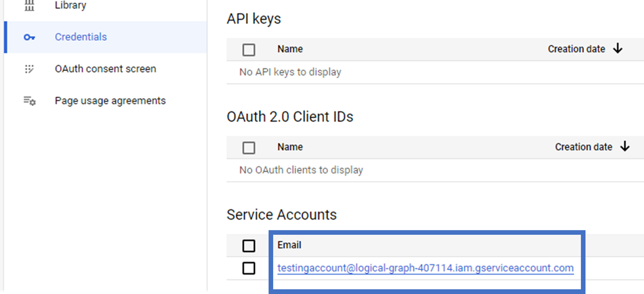Navigate to the Credentials menu entry
644x294 pixels.
tap(80, 37)
